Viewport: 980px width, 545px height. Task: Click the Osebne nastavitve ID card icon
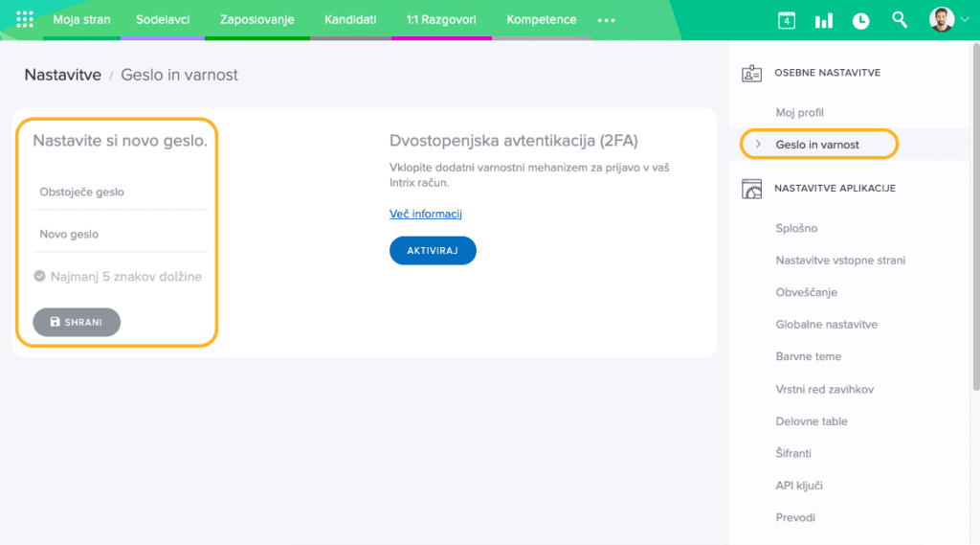coord(752,73)
